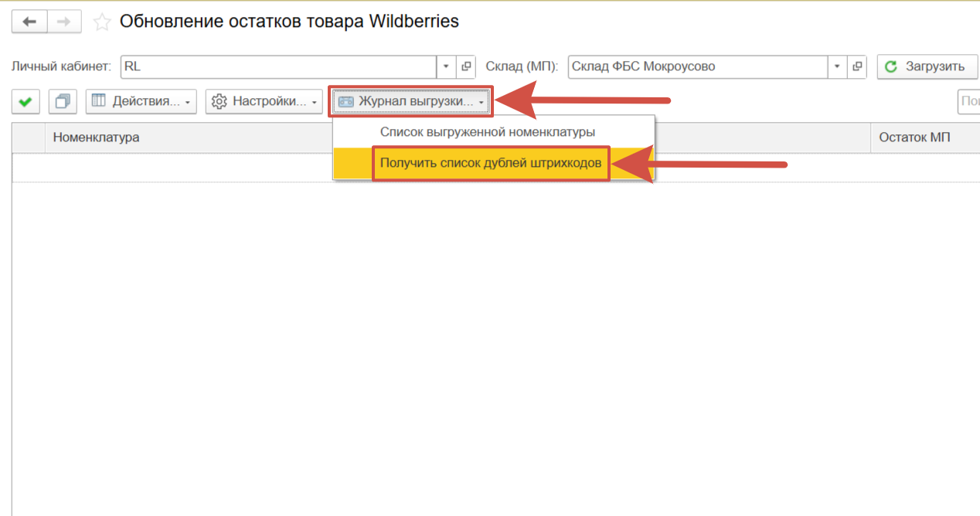The height and width of the screenshot is (516, 980).
Task: Click the Остаток МП column header
Action: pos(914,137)
